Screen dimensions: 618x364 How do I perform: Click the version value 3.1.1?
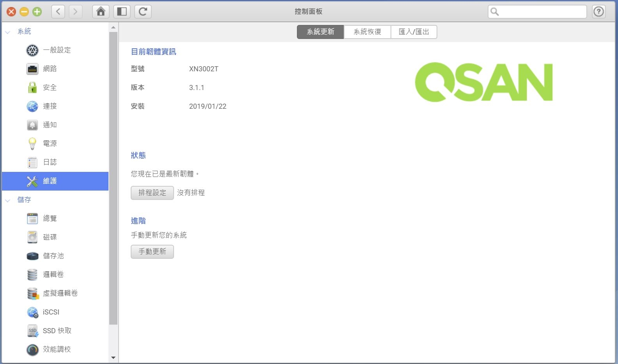point(197,88)
